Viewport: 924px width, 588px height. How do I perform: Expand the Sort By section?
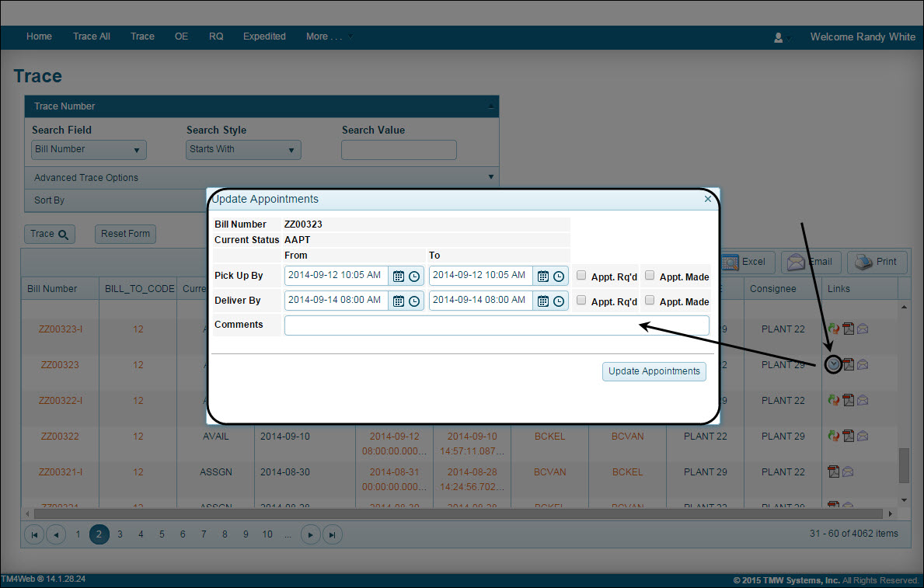116,200
